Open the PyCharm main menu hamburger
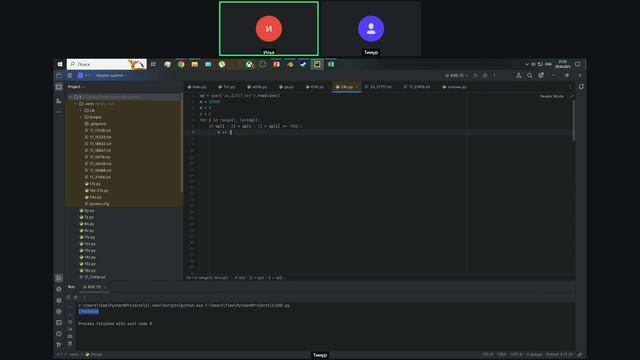Screen dimensions: 640x360 70,76
